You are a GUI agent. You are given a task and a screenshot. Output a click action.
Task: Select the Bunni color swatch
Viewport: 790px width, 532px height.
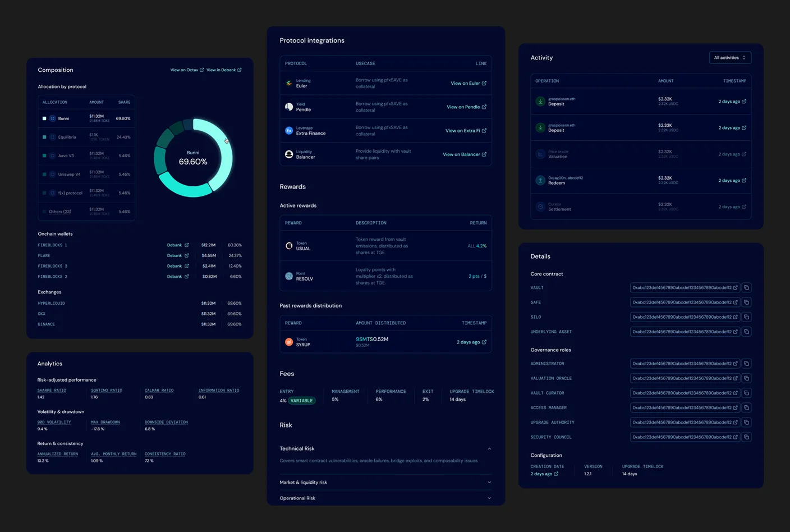pos(44,118)
